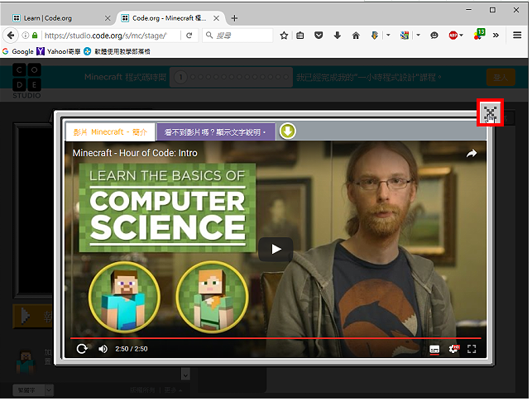This screenshot has width=532, height=401.
Task: Switch to the Learn | Code.org browser tab
Action: [61, 18]
